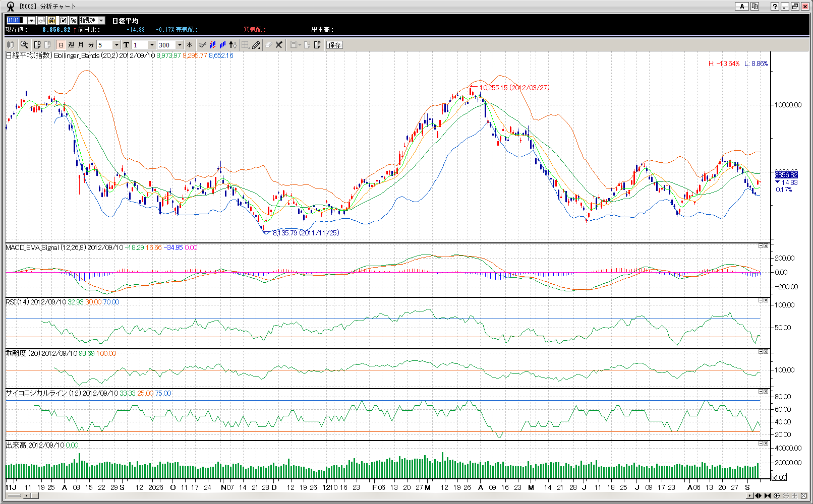The height and width of the screenshot is (504, 813).
Task: Open the 300 bar count dropdown
Action: pyautogui.click(x=180, y=45)
